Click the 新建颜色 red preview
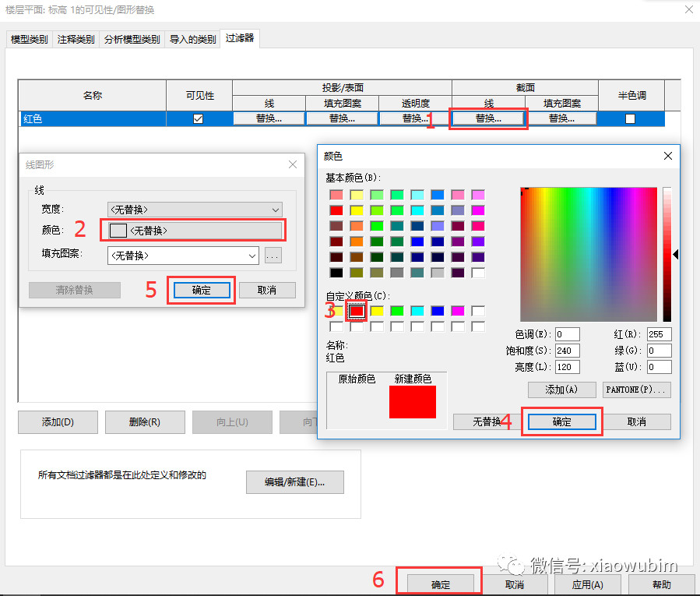This screenshot has width=700, height=596. [413, 402]
